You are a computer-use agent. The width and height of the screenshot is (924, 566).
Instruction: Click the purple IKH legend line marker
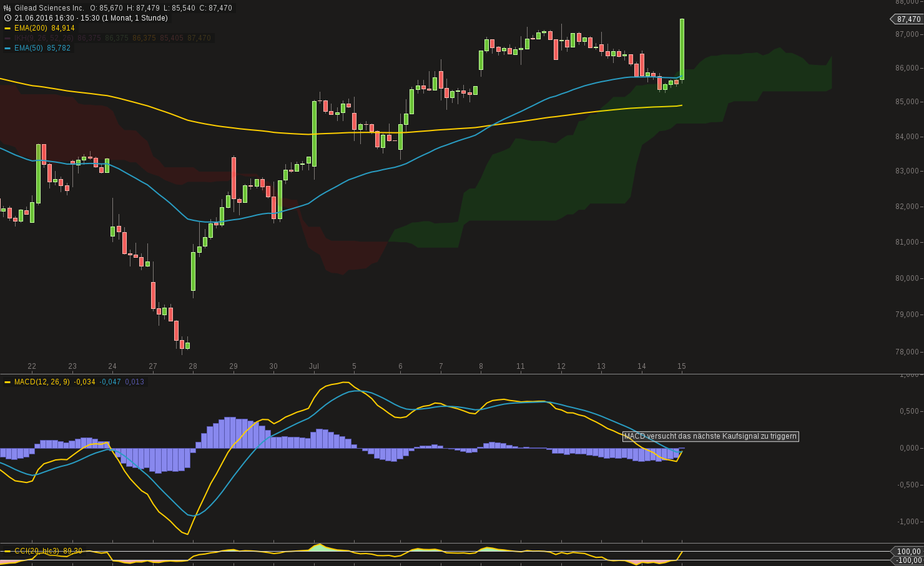click(x=7, y=38)
